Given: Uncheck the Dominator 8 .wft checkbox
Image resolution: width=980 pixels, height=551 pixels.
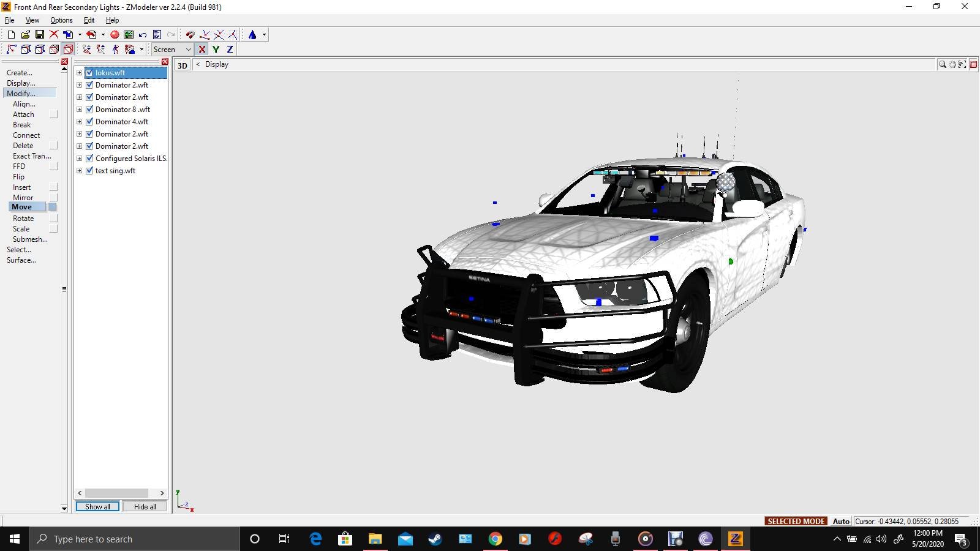Looking at the screenshot, I should pos(89,110).
